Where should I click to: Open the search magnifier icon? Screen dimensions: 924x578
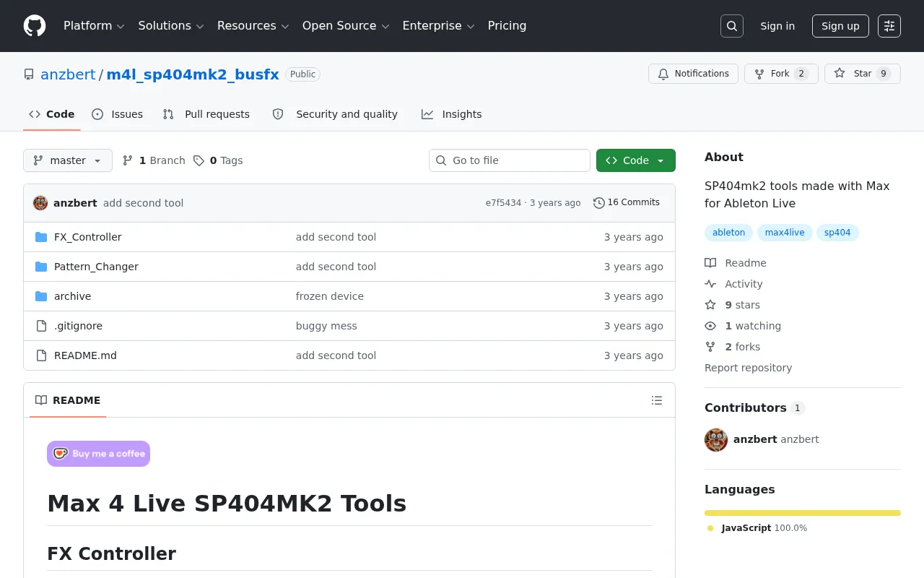[x=732, y=26]
